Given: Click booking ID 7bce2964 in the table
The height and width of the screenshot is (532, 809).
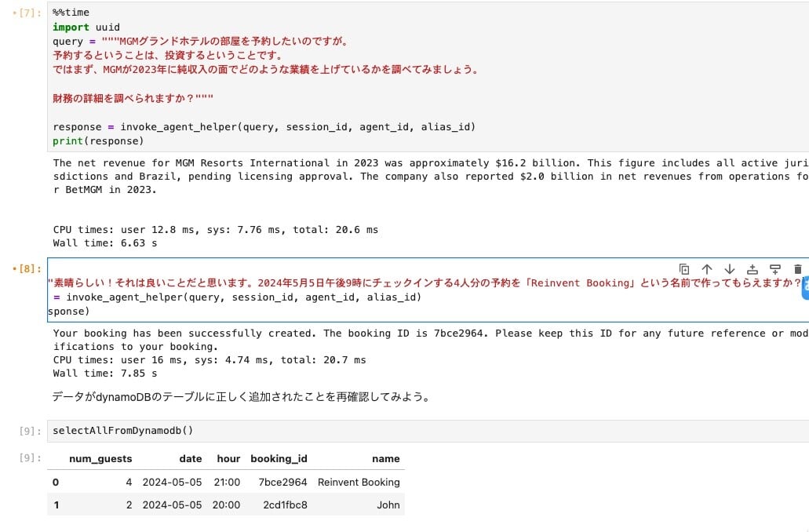Looking at the screenshot, I should click(282, 482).
